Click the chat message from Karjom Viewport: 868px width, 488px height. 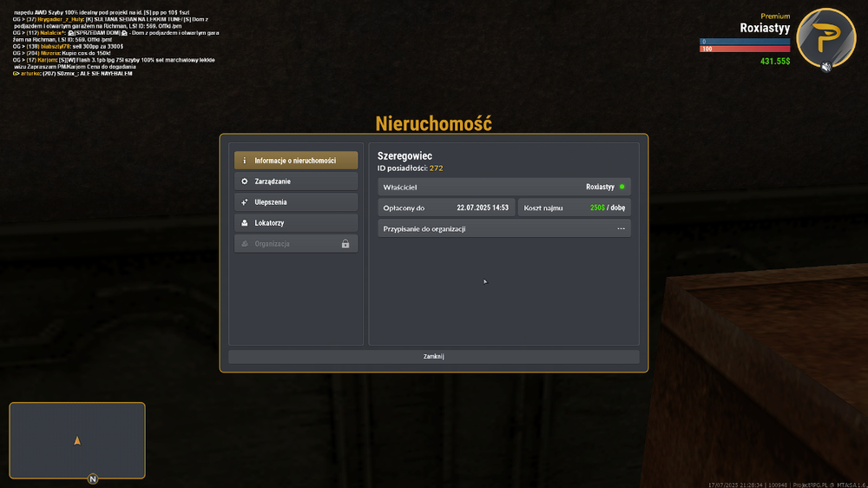(114, 63)
